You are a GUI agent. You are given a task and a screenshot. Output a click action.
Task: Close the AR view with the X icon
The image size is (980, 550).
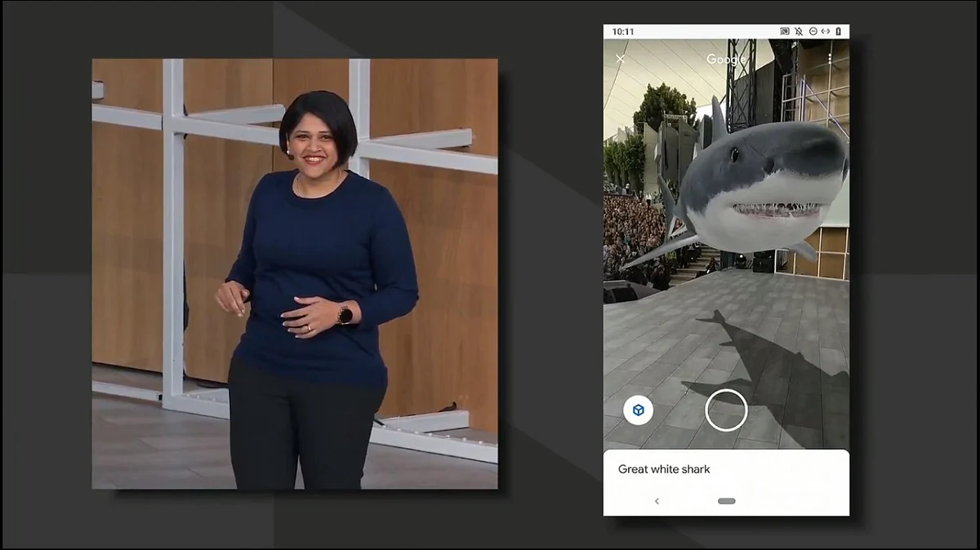click(620, 59)
